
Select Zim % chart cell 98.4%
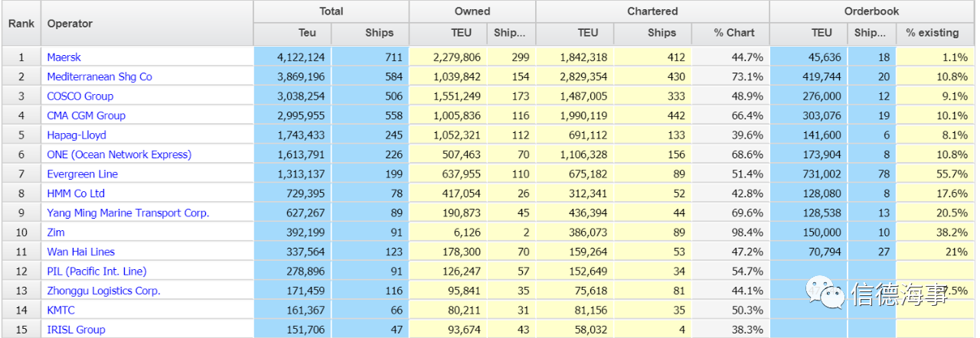pyautogui.click(x=730, y=232)
